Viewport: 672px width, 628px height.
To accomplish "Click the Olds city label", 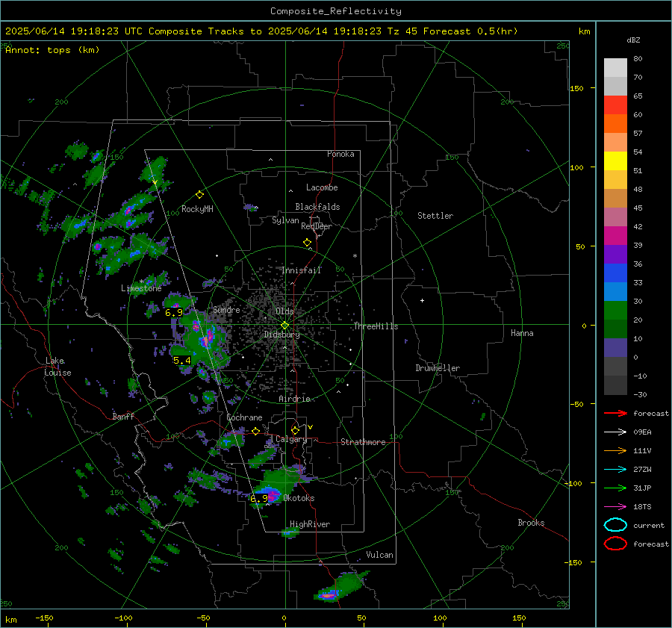I will [284, 311].
